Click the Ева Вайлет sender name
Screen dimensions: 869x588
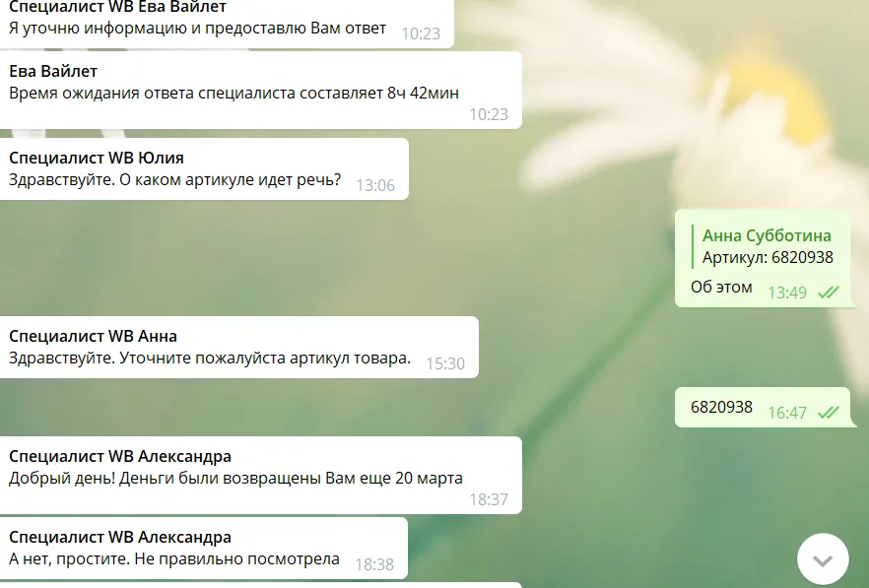coord(53,71)
